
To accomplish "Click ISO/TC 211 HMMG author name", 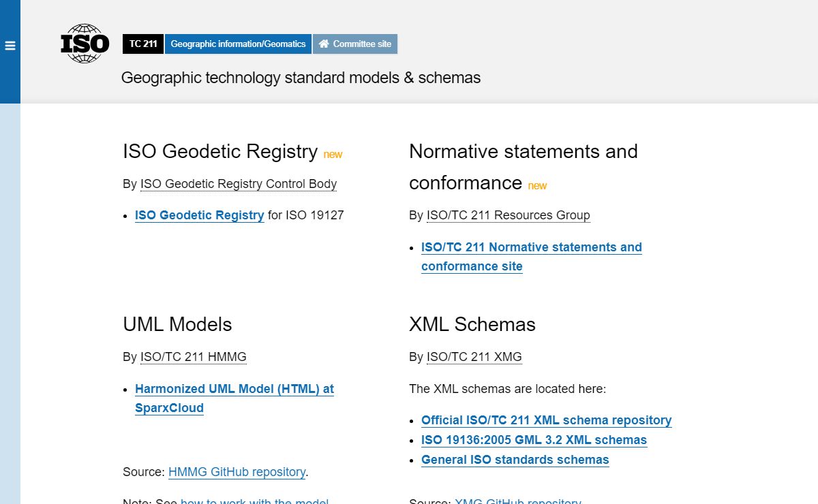I will (x=194, y=357).
